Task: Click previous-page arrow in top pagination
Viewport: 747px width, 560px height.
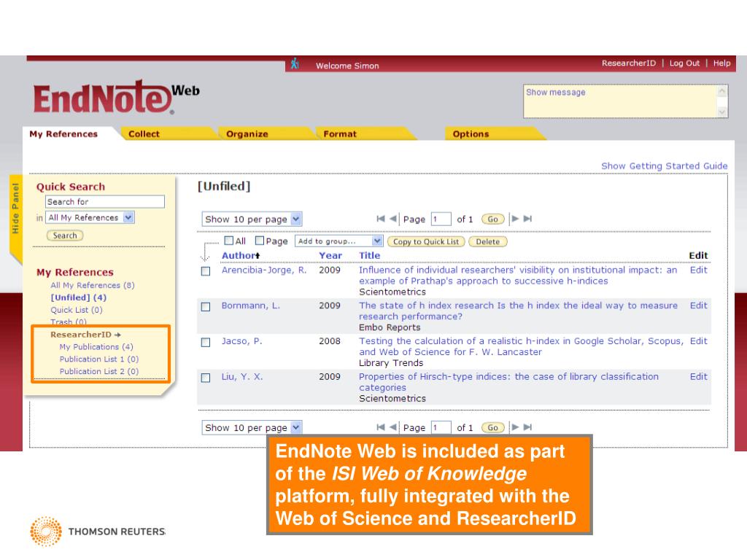Action: coord(392,219)
